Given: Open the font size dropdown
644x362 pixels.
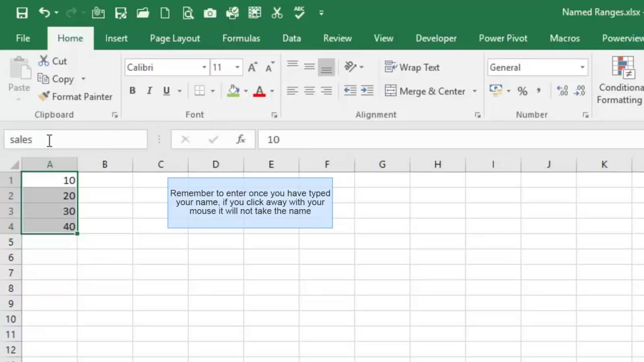Looking at the screenshot, I should tap(237, 67).
